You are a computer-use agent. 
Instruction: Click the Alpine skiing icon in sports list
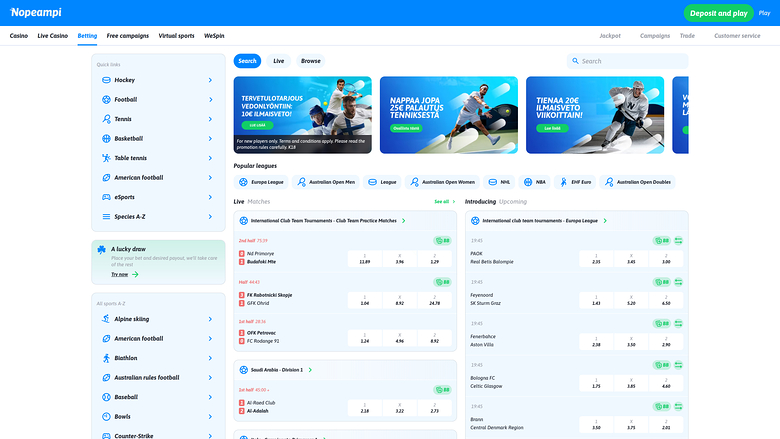[106, 319]
